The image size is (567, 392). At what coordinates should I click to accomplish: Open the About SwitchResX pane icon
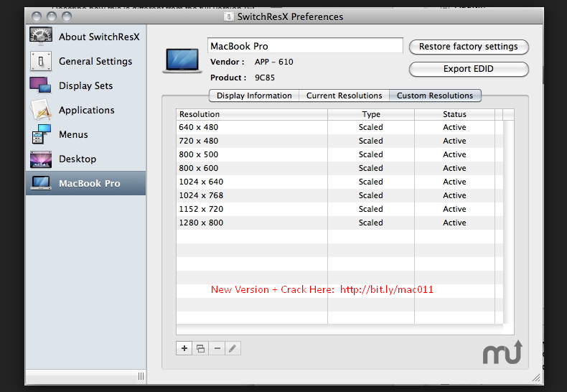coord(41,37)
